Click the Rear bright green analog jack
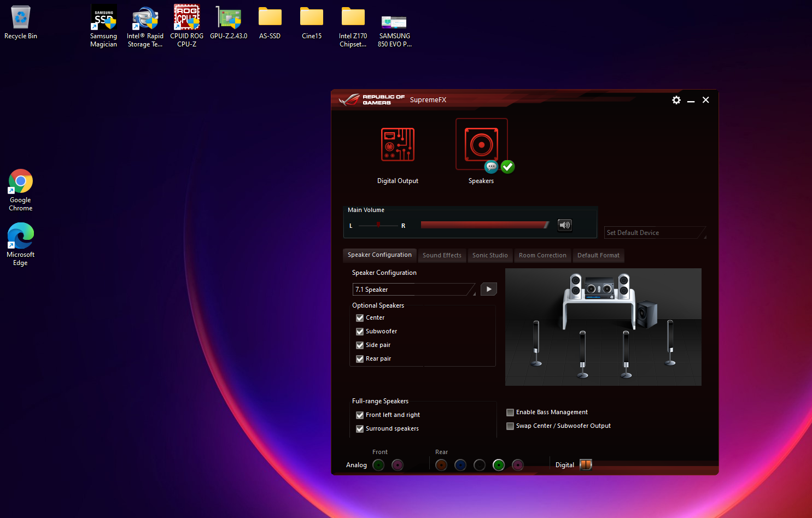 tap(499, 465)
